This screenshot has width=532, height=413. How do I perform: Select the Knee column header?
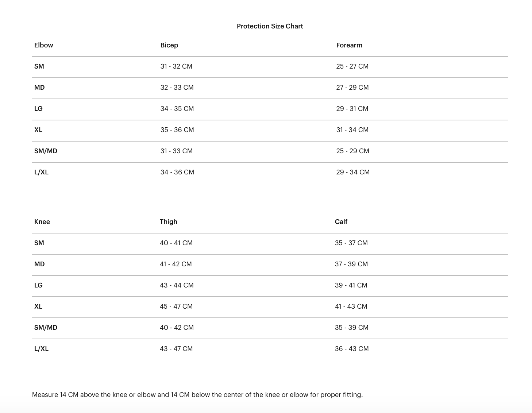click(42, 222)
